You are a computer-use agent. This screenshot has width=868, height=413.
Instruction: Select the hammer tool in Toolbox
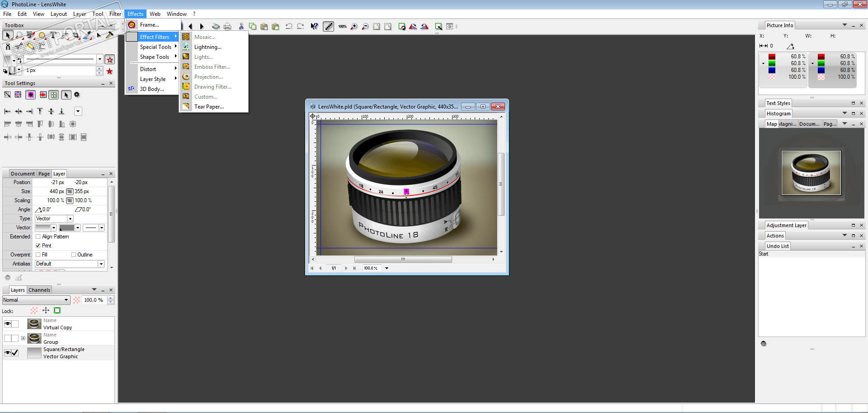109,35
